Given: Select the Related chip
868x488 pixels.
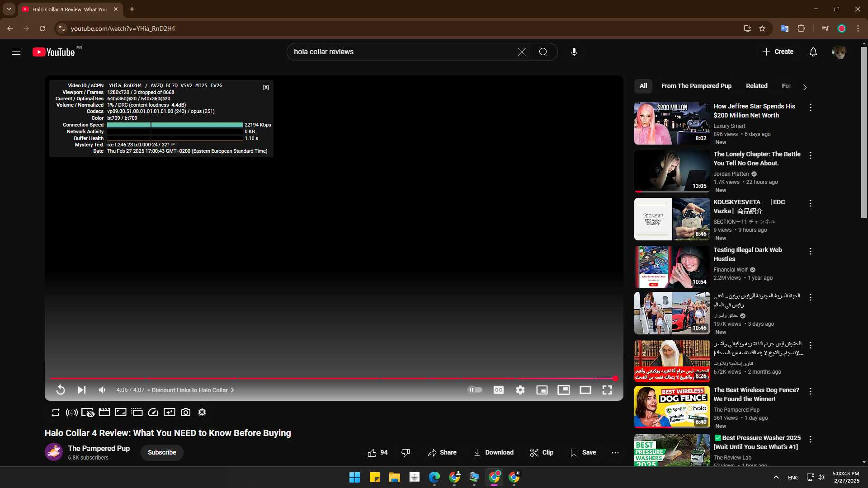Looking at the screenshot, I should [756, 86].
